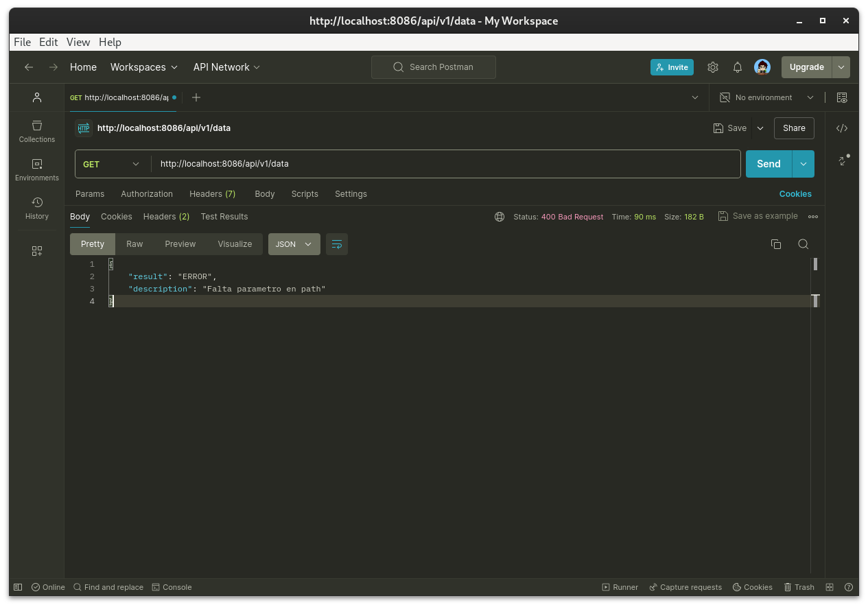Open the JSON format dropdown

click(294, 244)
